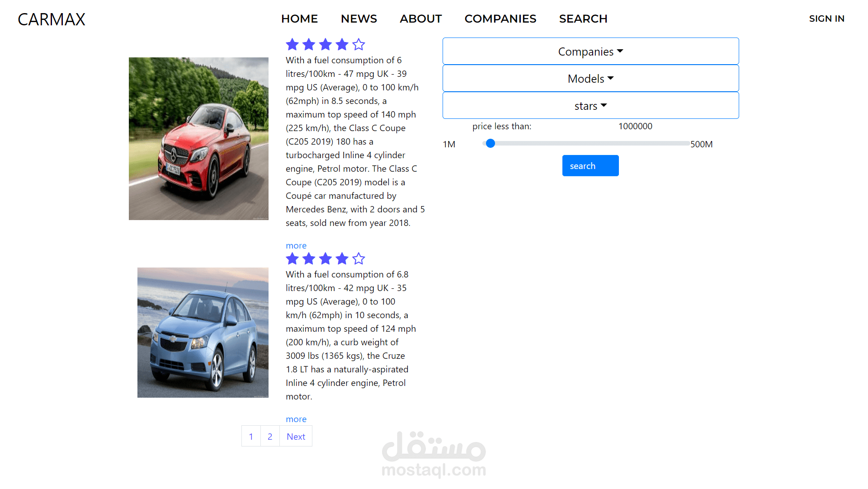Screen dimensions: 868x489
Task: Click 'more' under the Mercedes description
Action: 296,245
